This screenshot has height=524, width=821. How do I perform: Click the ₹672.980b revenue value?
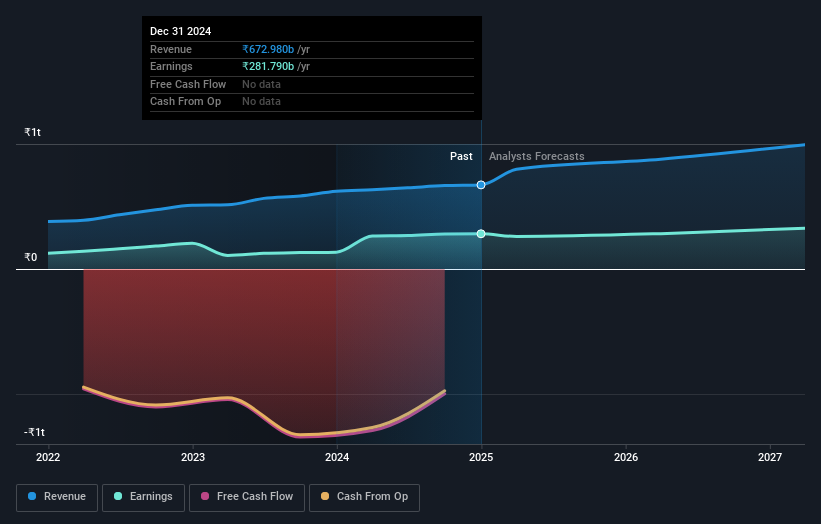coord(268,49)
